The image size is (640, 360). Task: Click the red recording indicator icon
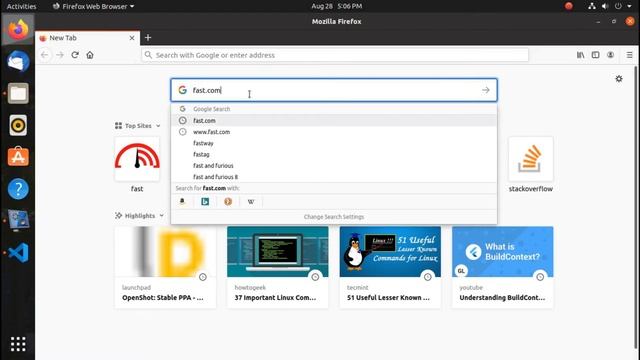[x=569, y=6]
